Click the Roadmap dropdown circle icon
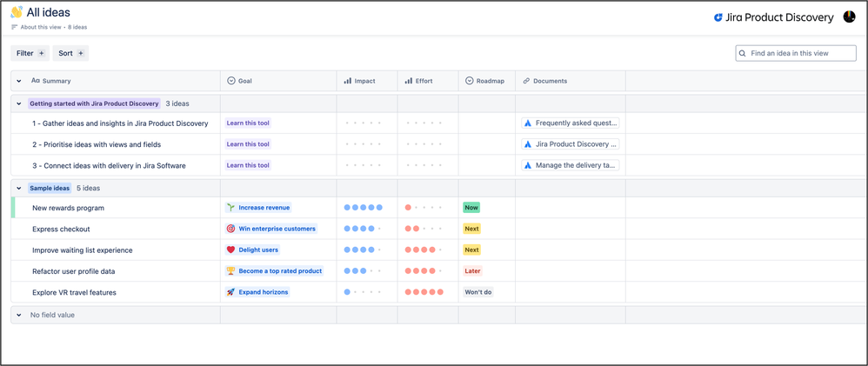This screenshot has width=868, height=366. tap(469, 81)
